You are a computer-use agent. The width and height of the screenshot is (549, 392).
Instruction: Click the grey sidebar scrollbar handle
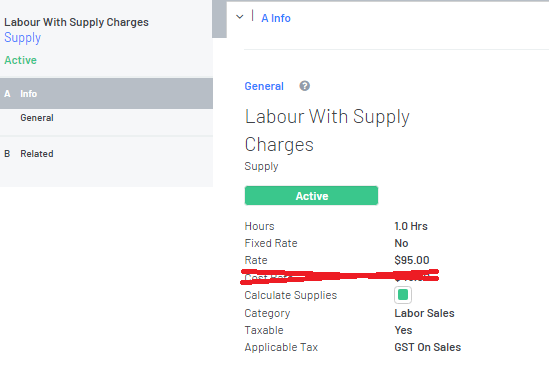click(x=219, y=19)
